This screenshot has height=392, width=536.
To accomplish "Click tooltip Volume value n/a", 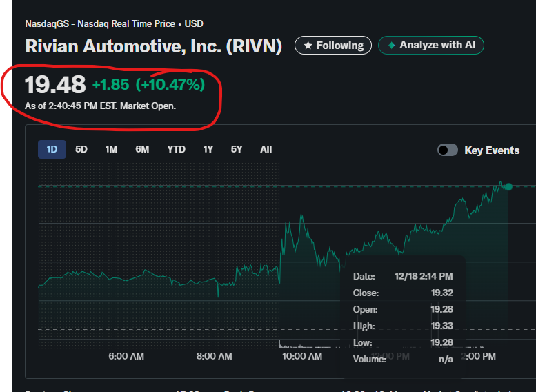I will (x=446, y=359).
